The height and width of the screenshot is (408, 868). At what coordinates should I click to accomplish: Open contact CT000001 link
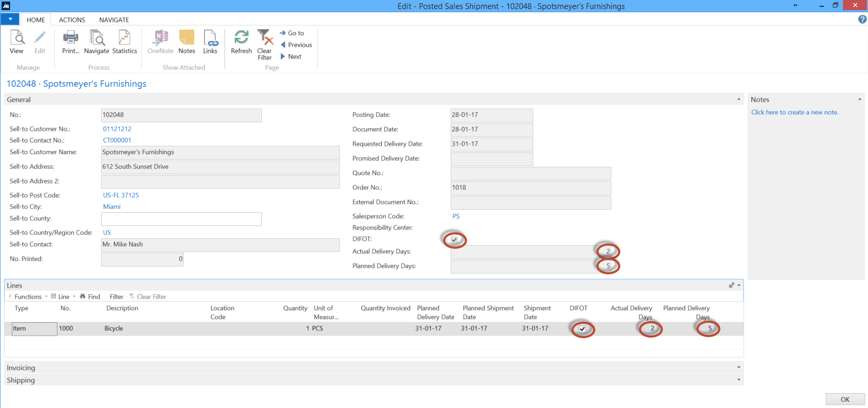(117, 140)
